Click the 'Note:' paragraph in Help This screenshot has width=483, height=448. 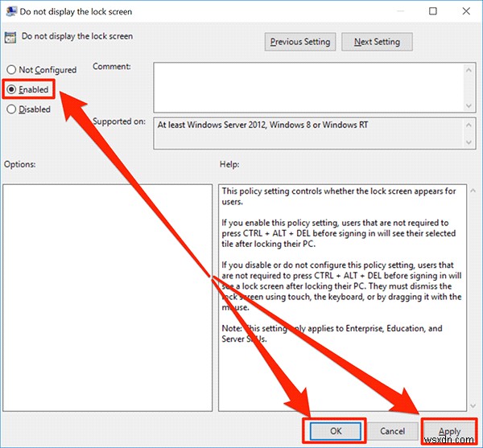click(332, 334)
